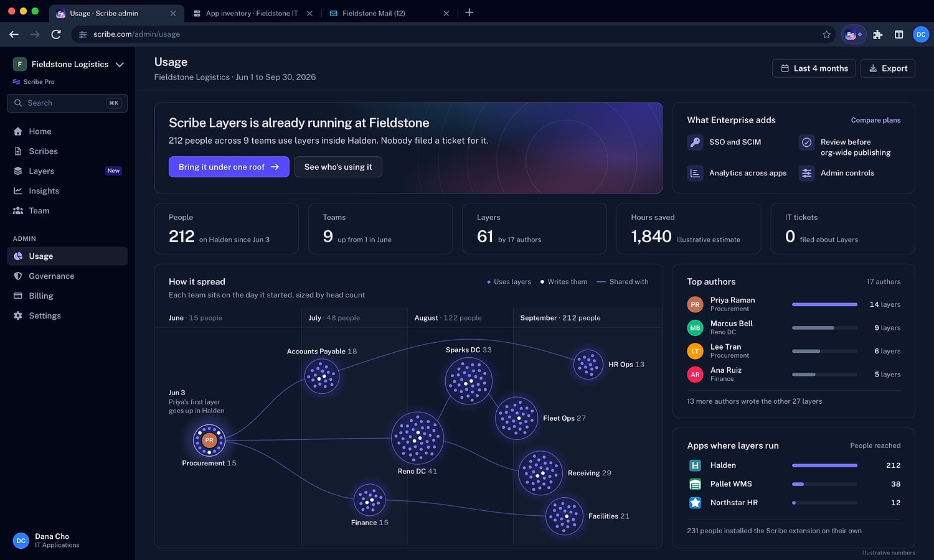
Task: Click the Northstar HR star icon
Action: click(696, 503)
